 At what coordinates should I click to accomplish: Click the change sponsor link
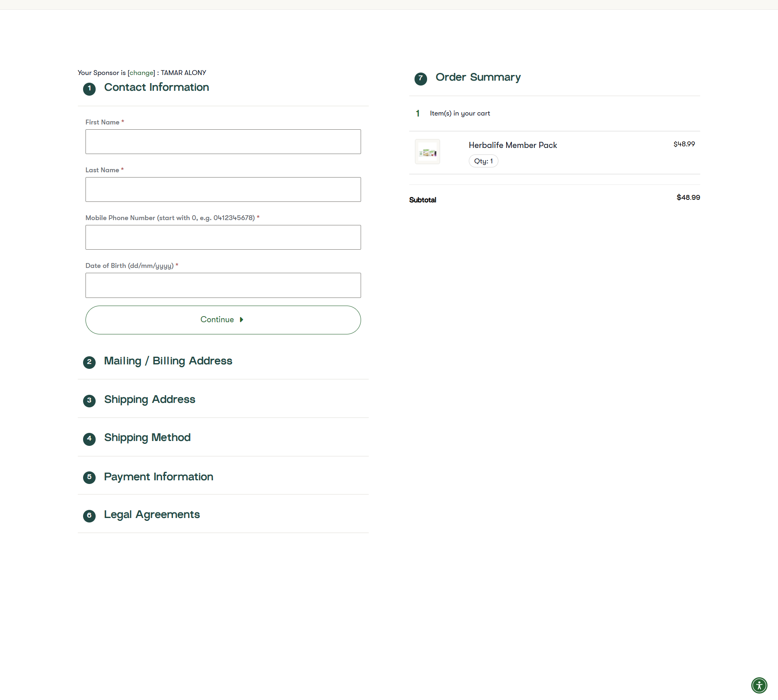[x=141, y=73]
